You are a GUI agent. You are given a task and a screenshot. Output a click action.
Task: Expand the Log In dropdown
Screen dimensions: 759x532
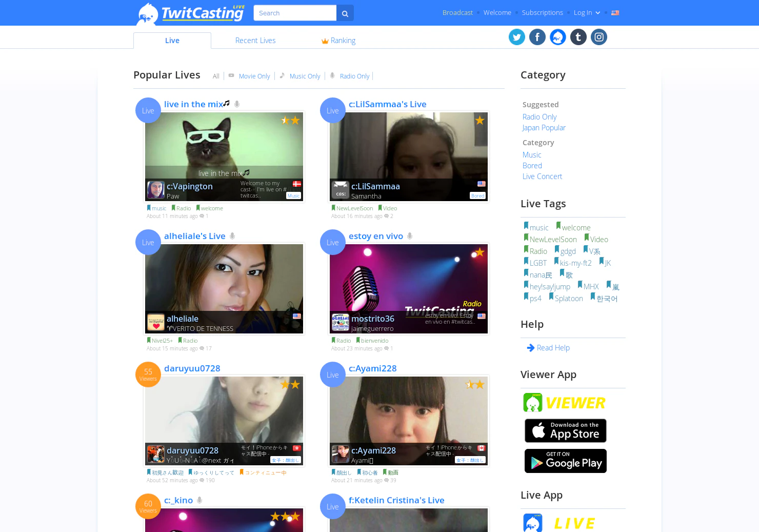[587, 13]
